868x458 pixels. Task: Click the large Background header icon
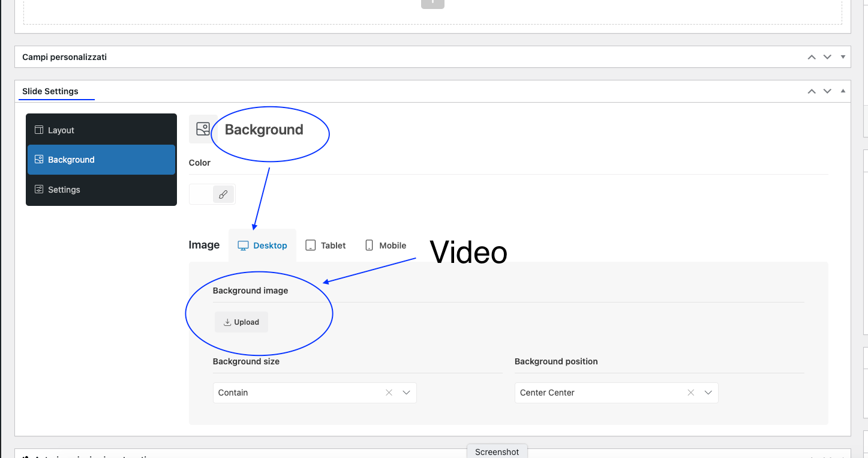(203, 129)
